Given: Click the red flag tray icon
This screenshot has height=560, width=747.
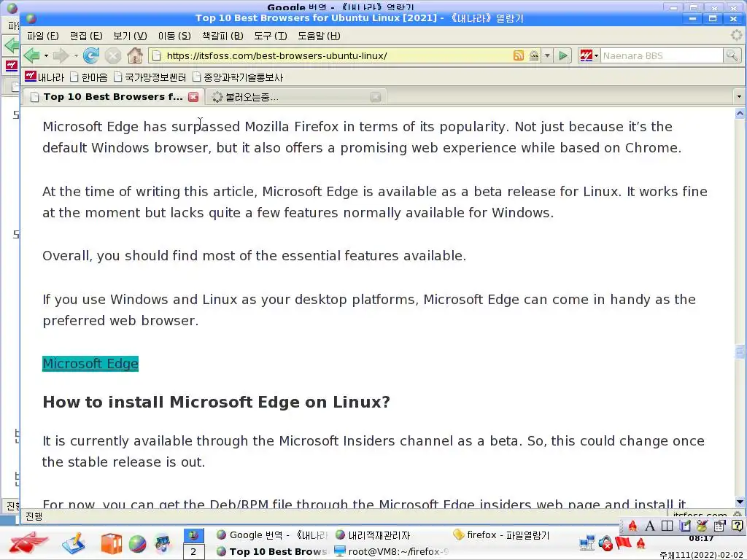Looking at the screenshot, I should coord(623,542).
